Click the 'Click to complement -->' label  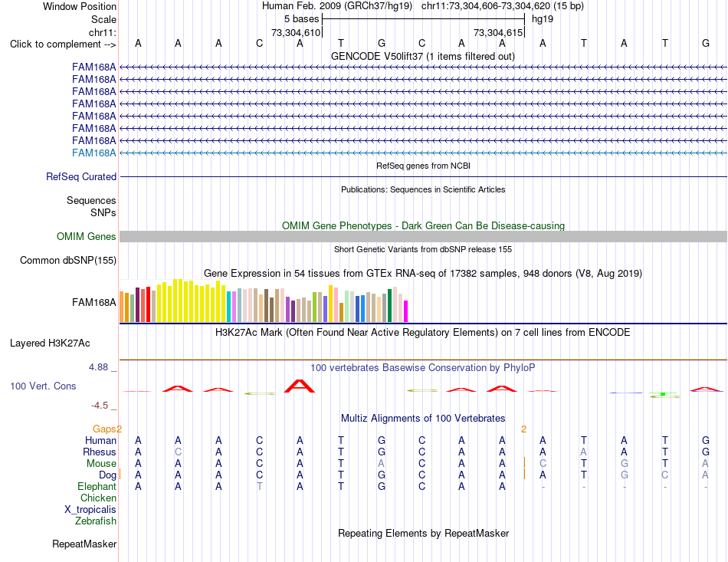(63, 44)
